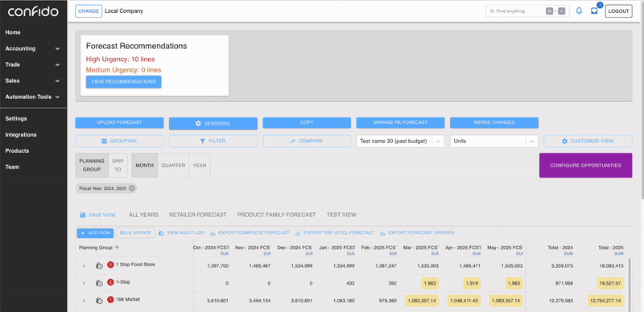Click the Save View button
This screenshot has height=312, width=644.
(x=97, y=216)
